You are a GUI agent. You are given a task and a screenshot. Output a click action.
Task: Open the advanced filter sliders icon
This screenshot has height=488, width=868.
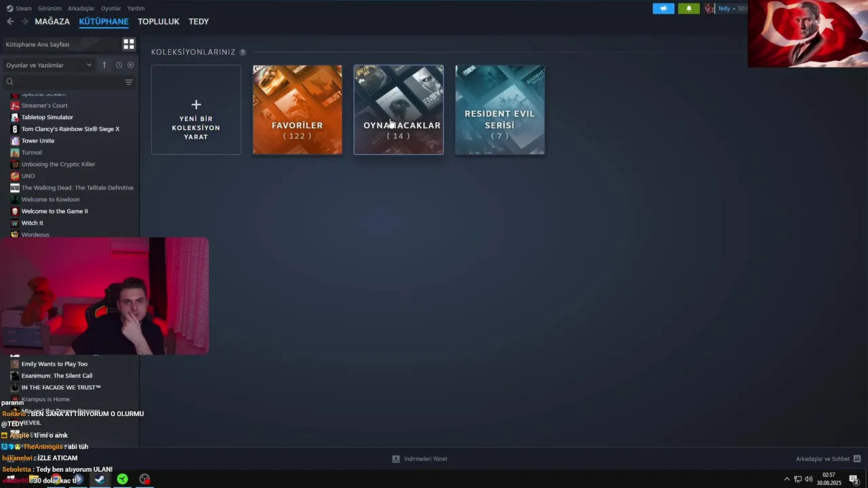[x=129, y=82]
